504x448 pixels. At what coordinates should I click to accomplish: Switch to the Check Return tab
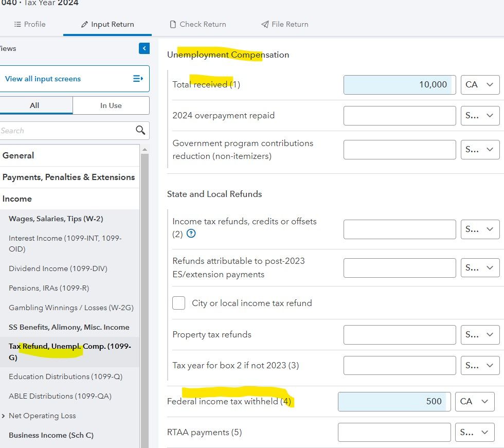[197, 24]
